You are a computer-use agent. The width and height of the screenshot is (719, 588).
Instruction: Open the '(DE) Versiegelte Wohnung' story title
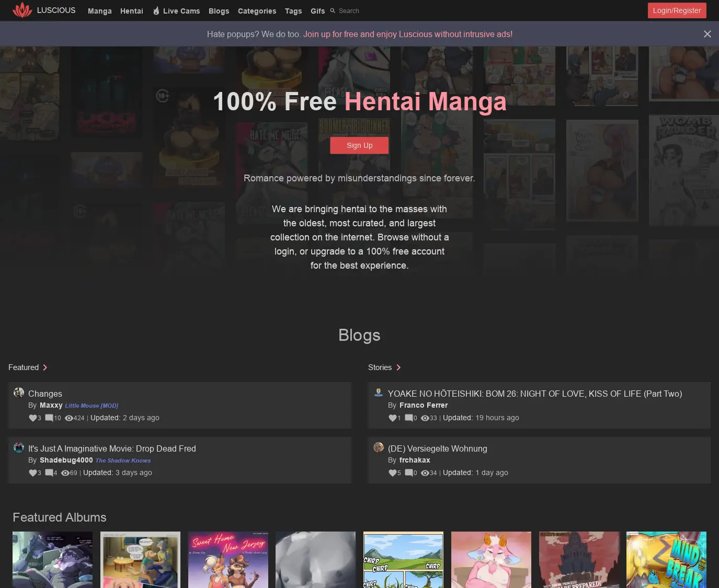point(438,448)
